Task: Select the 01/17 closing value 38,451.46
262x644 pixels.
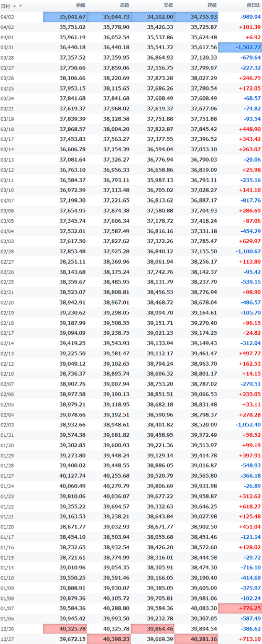Action: pyautogui.click(x=204, y=537)
